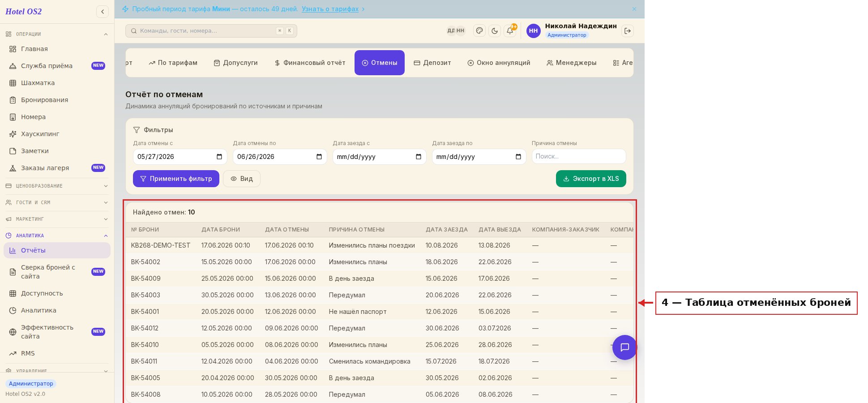The width and height of the screenshot is (868, 403).
Task: Open the floating chat button
Action: [624, 347]
